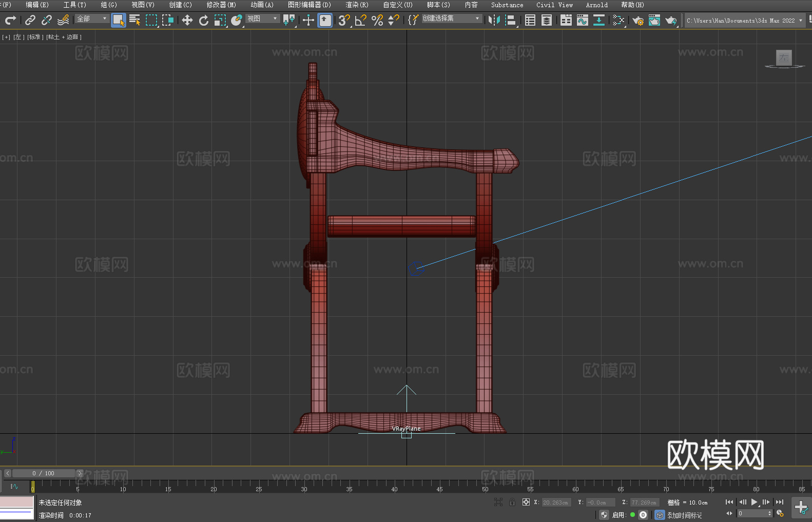Viewport: 812px width, 522px height.
Task: Open the Layer Explorer
Action: 547,20
